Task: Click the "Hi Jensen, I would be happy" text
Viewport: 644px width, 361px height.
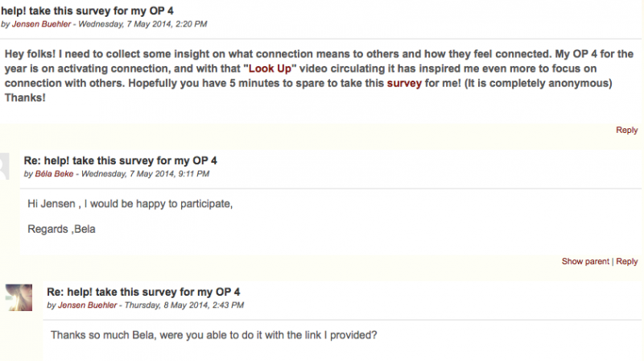Action: (x=130, y=203)
